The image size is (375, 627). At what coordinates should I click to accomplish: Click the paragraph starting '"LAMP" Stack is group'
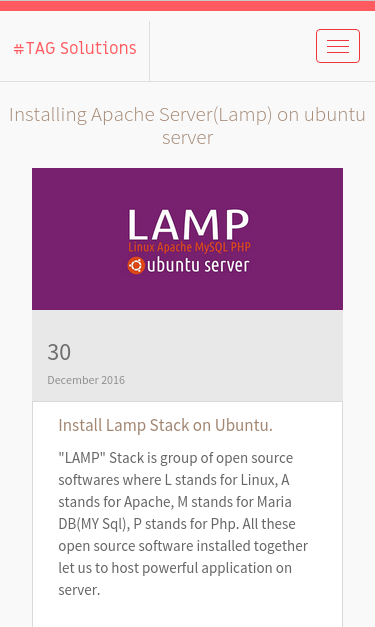click(183, 523)
